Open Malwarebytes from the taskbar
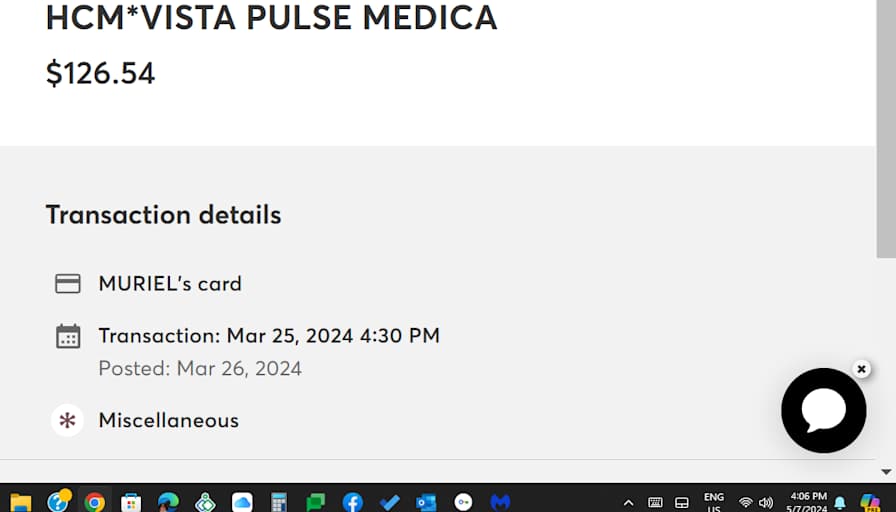The image size is (896, 512). pos(500,501)
